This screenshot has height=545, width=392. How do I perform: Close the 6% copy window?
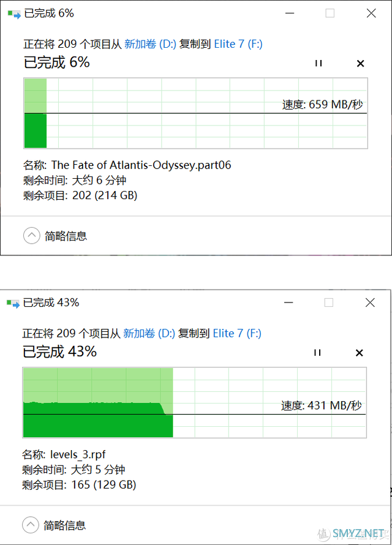click(x=371, y=13)
